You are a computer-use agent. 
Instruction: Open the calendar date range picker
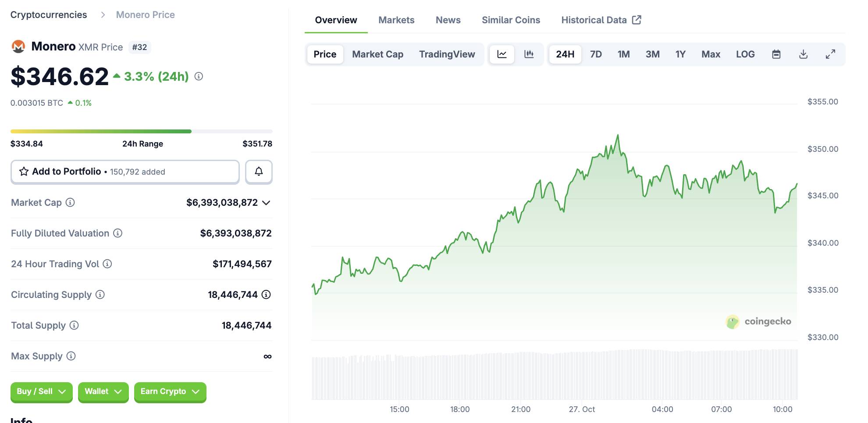click(776, 54)
